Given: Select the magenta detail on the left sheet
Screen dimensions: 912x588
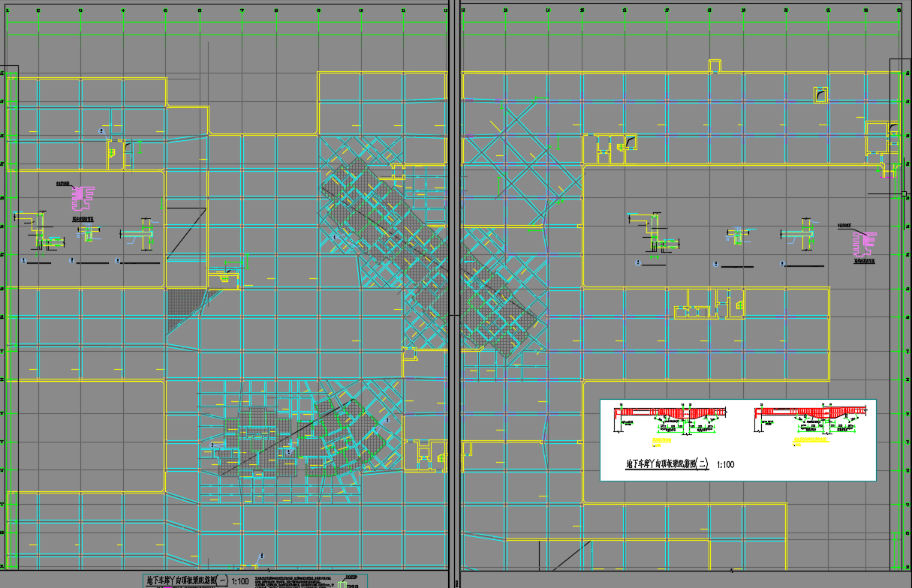Looking at the screenshot, I should (82, 198).
